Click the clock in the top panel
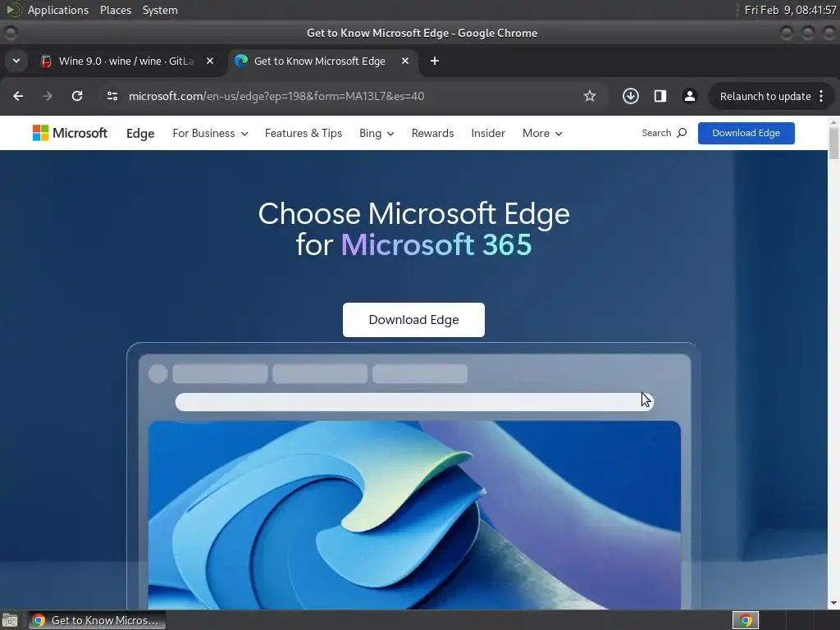The image size is (840, 630). 790,10
